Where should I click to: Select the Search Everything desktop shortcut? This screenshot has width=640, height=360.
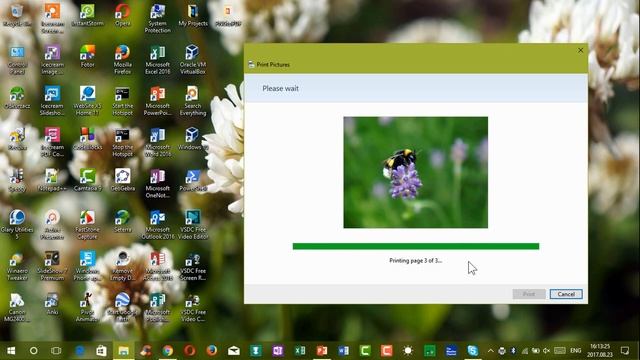193,101
